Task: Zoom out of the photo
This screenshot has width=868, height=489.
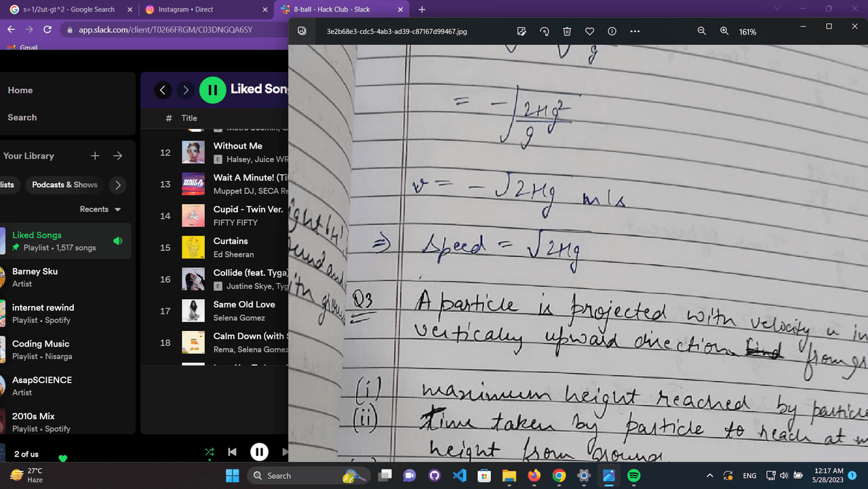Action: tap(702, 31)
